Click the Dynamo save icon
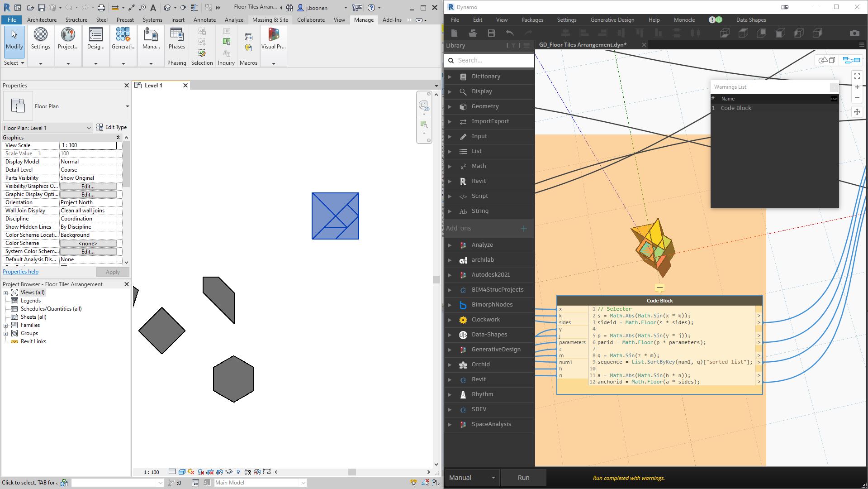868x489 pixels. 491,33
